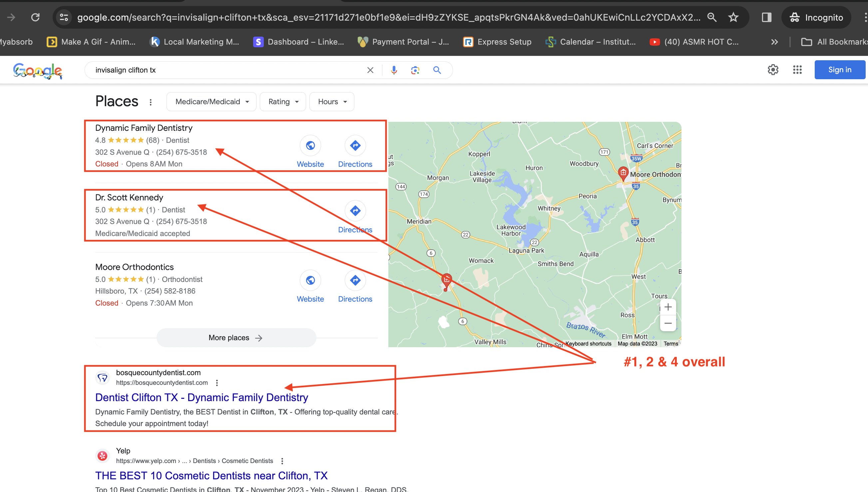The height and width of the screenshot is (492, 868).
Task: Open options for the Yelp result
Action: click(282, 461)
